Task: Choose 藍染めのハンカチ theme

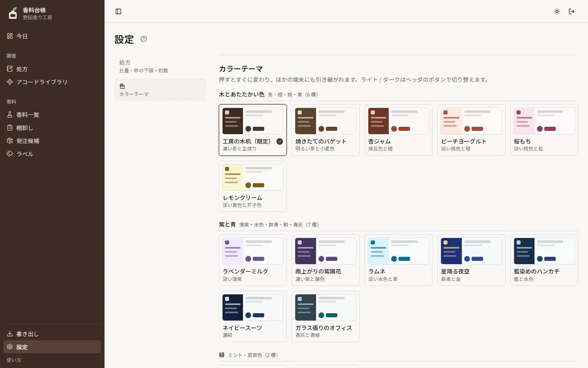Action: (544, 260)
